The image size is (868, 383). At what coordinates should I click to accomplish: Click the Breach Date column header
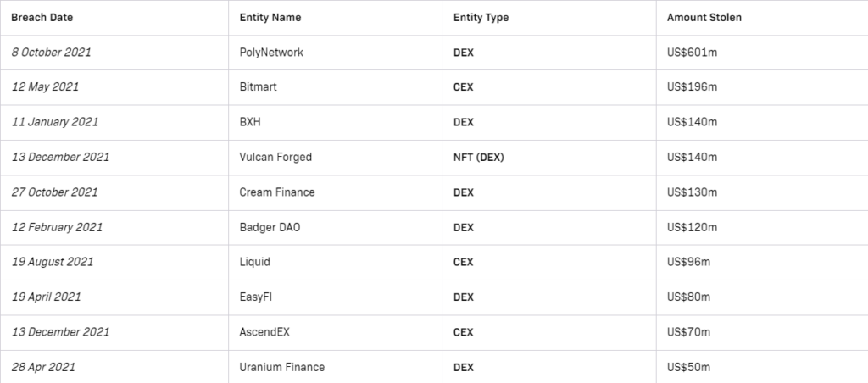pyautogui.click(x=42, y=17)
